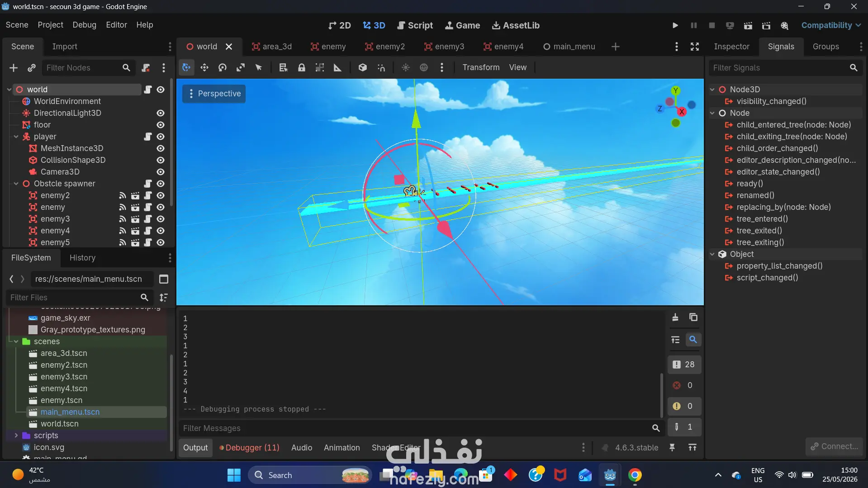Toggle visibility of Camera3D node
Viewport: 868px width, 488px height.
pyautogui.click(x=161, y=172)
